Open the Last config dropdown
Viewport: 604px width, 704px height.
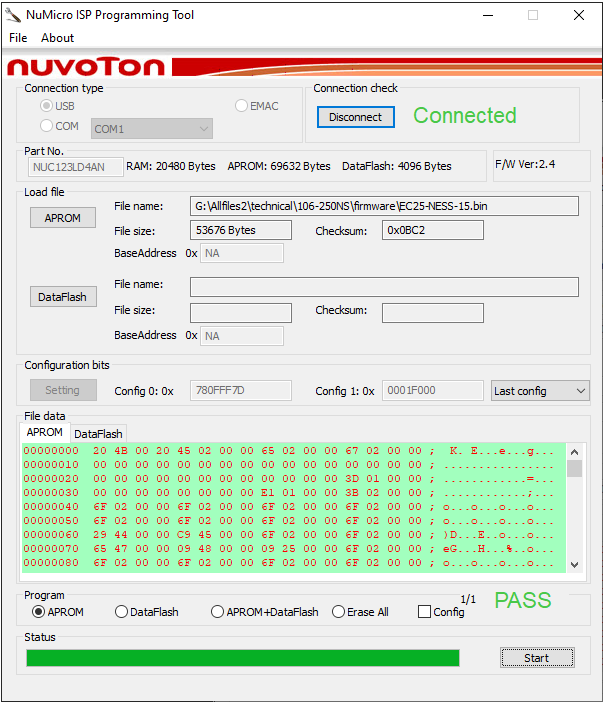(540, 391)
